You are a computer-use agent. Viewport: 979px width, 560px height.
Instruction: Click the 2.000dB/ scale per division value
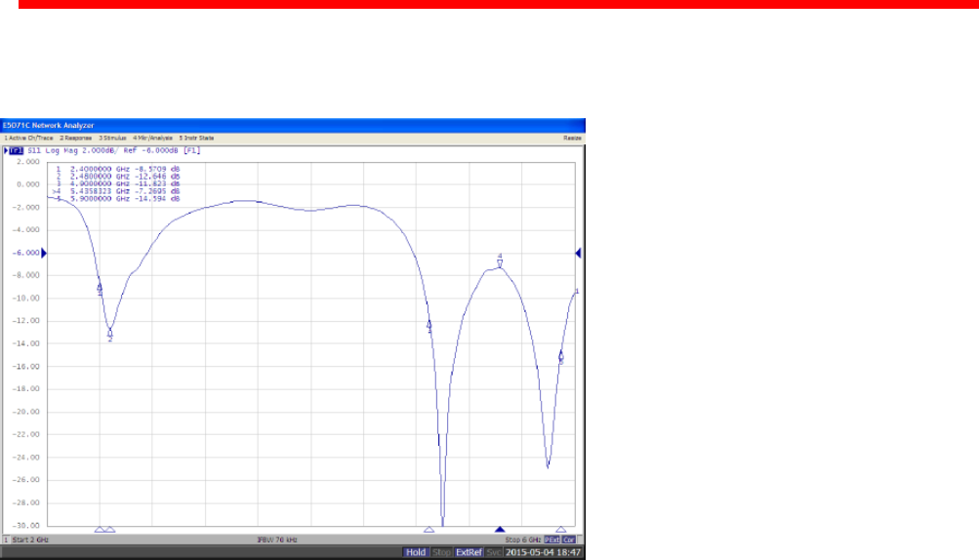[101, 150]
